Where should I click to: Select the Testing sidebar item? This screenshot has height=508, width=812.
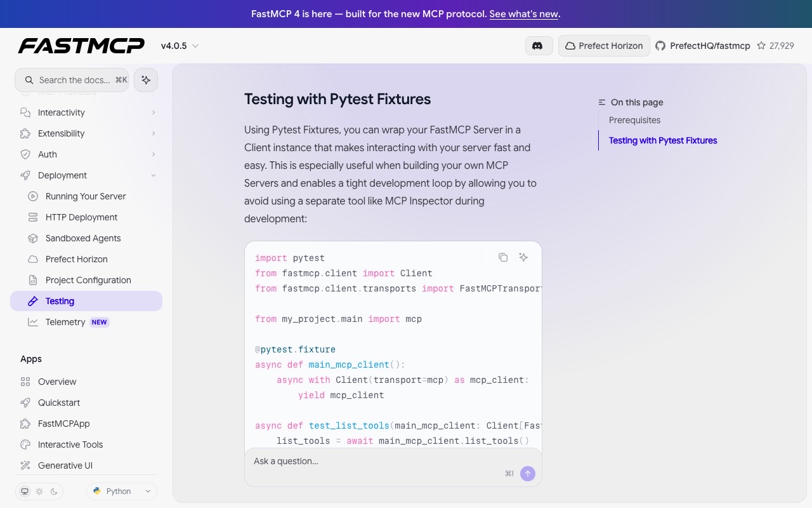coord(86,301)
